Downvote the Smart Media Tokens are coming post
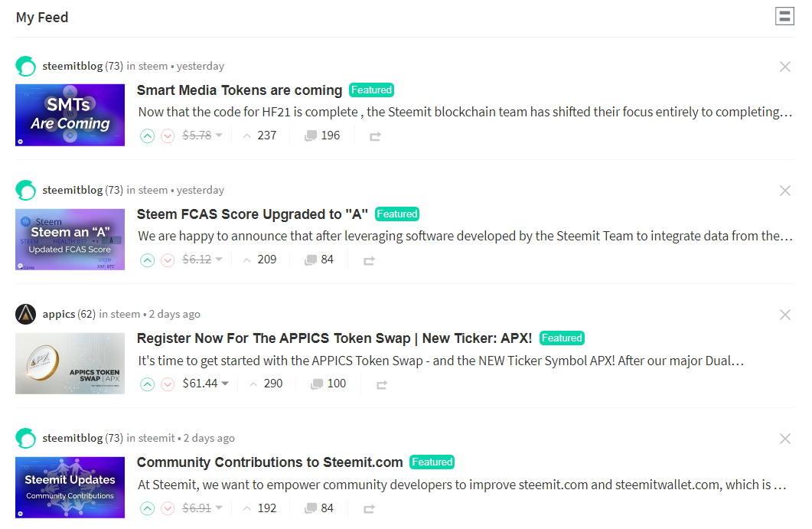The width and height of the screenshot is (812, 529). pos(168,136)
